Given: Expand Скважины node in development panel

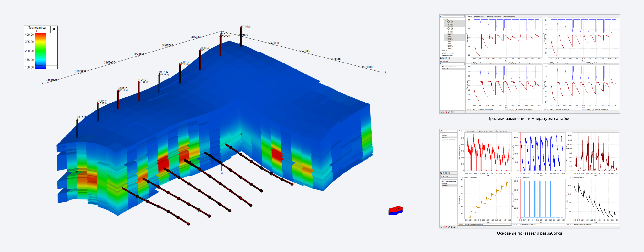Looking at the screenshot, I should pos(441,134).
